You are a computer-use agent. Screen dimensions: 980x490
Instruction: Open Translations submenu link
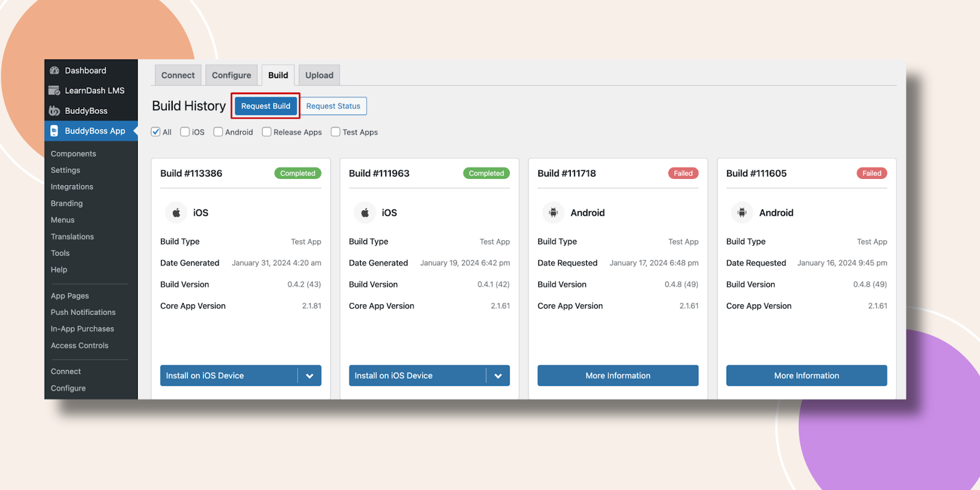pyautogui.click(x=72, y=236)
